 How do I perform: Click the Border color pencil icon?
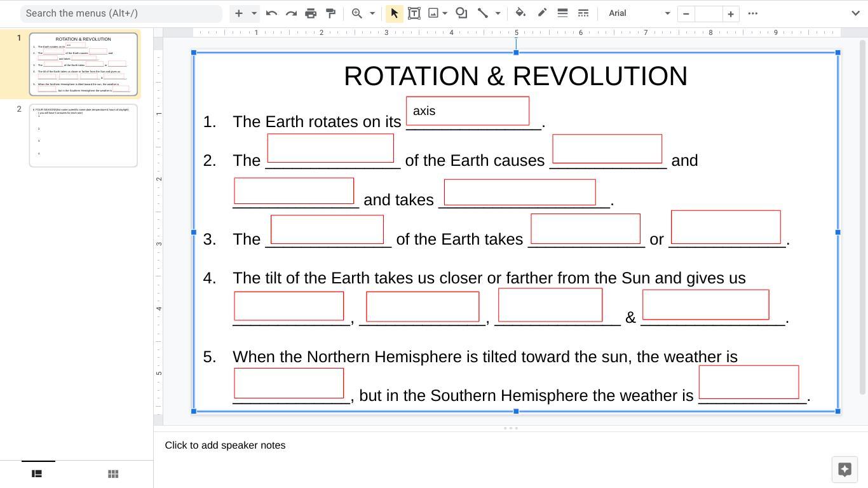pyautogui.click(x=542, y=13)
